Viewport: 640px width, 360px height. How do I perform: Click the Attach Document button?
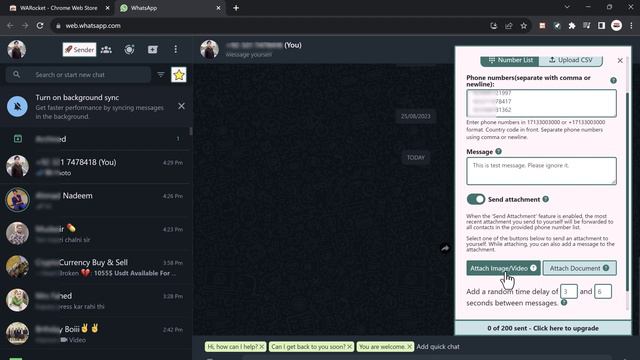pyautogui.click(x=580, y=268)
